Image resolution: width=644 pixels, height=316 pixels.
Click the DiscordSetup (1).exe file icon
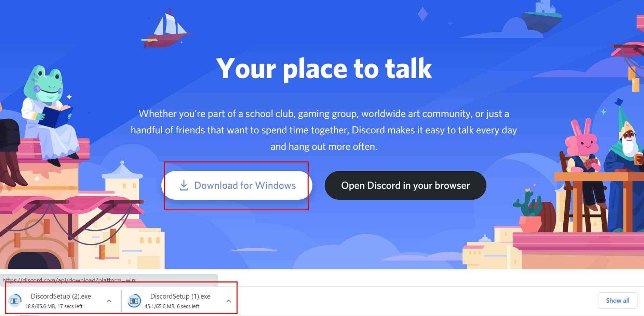(134, 301)
